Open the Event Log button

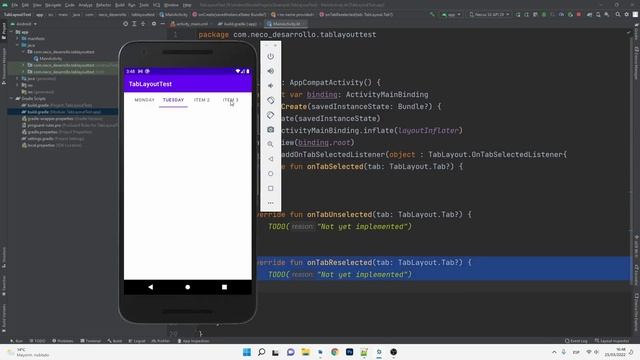576,341
